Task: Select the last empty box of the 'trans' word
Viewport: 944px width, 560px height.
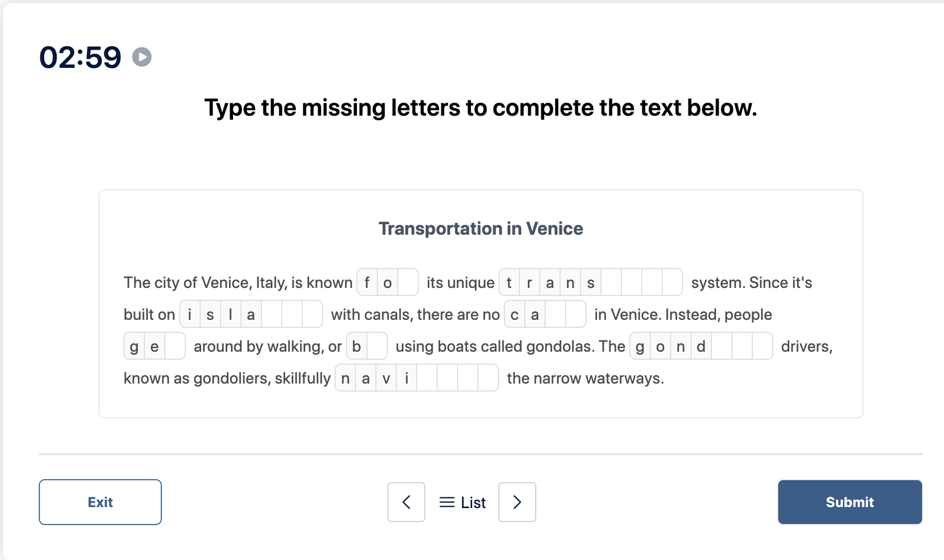Action: (673, 283)
